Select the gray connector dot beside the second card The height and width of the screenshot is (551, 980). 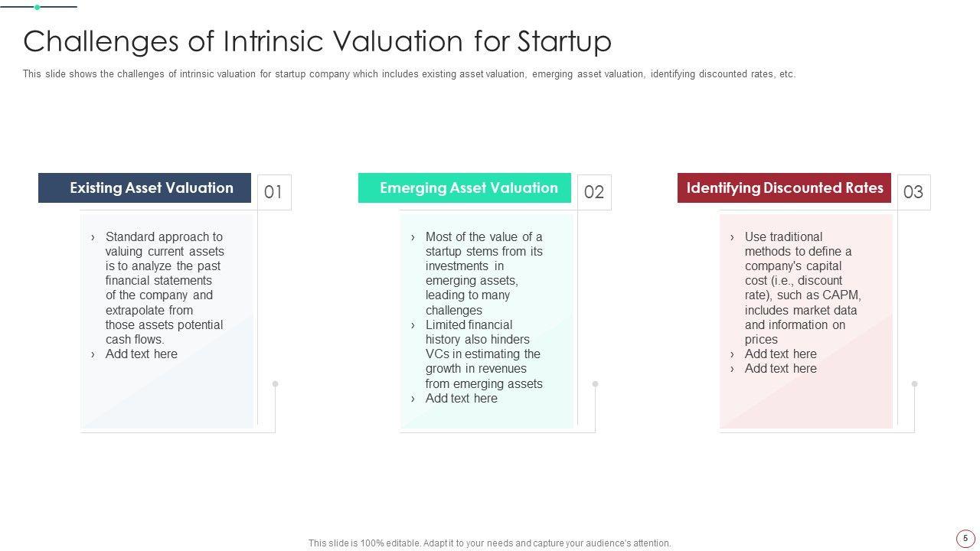point(595,384)
